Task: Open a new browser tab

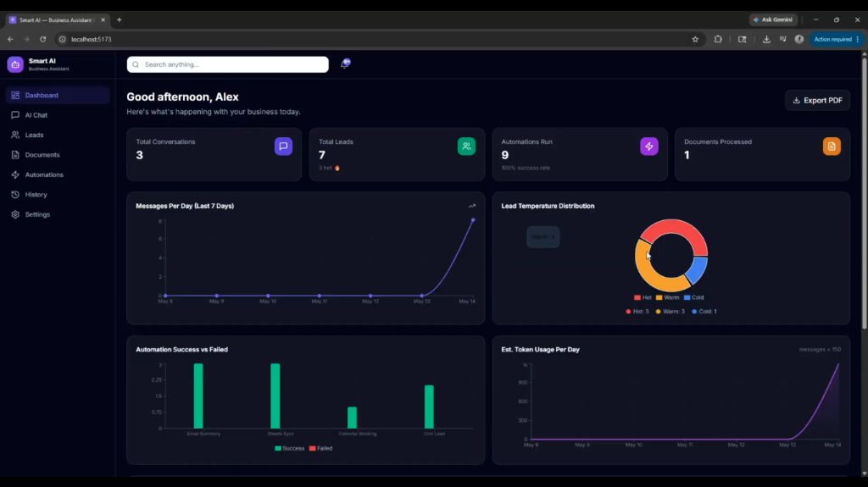Action: click(119, 20)
